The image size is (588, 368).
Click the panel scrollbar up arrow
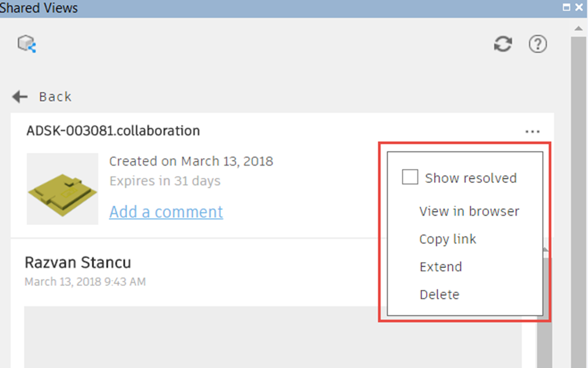pyautogui.click(x=578, y=29)
